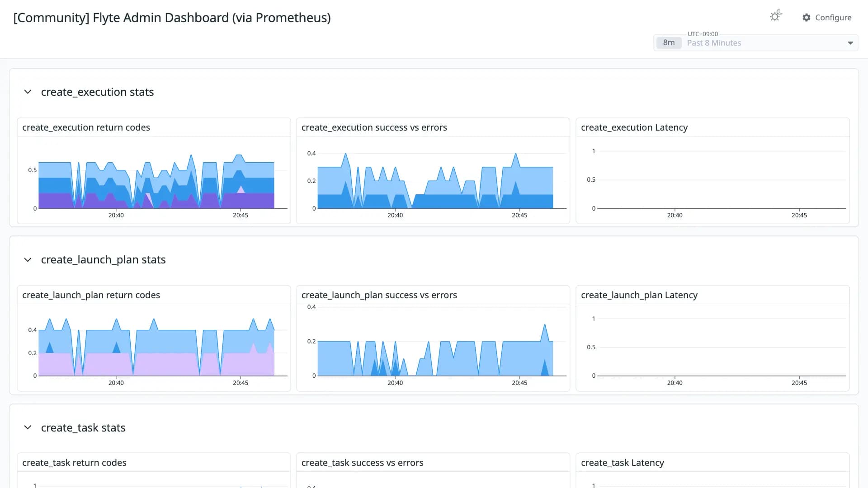Select the create_execution Latency widget title
This screenshot has height=488, width=868.
click(634, 127)
